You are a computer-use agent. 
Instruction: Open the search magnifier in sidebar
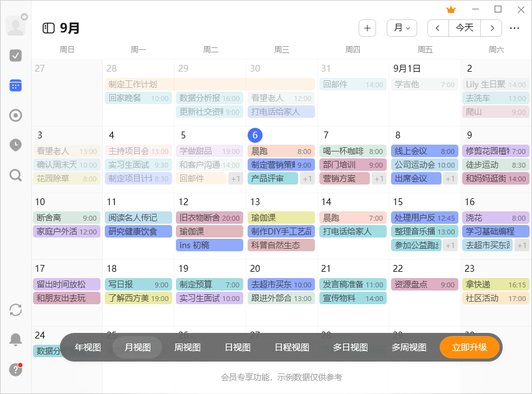(16, 175)
